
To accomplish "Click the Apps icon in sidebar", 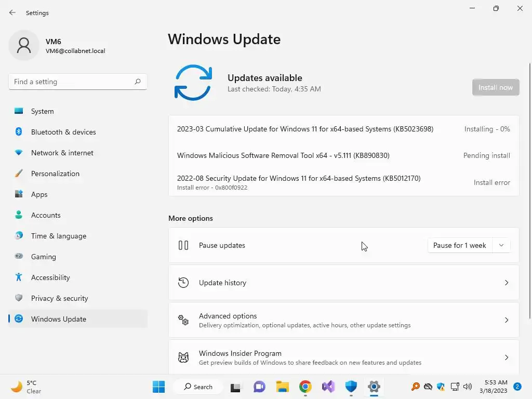I will click(19, 194).
